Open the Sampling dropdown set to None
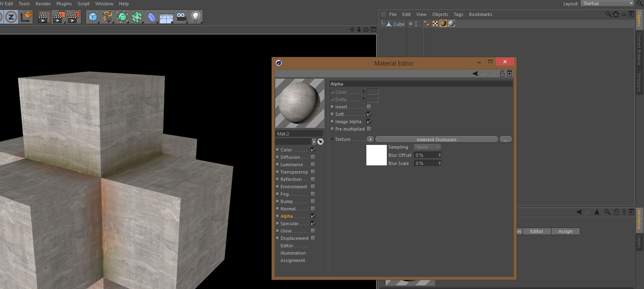 point(427,147)
